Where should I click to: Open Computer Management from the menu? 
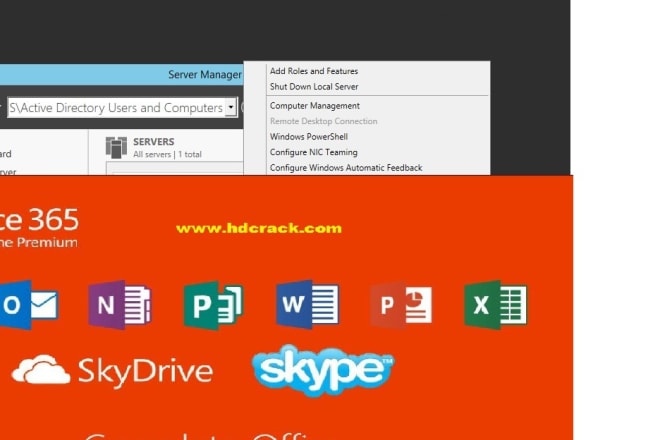coord(315,106)
